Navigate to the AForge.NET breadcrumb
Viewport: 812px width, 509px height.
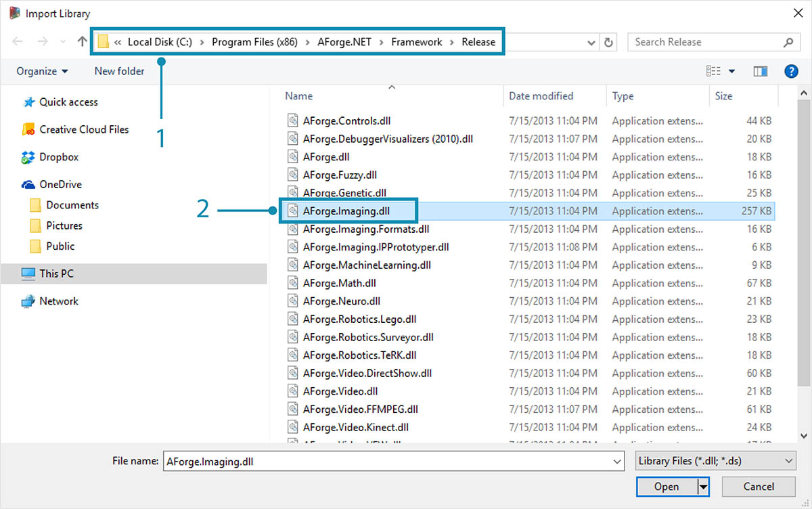click(344, 42)
